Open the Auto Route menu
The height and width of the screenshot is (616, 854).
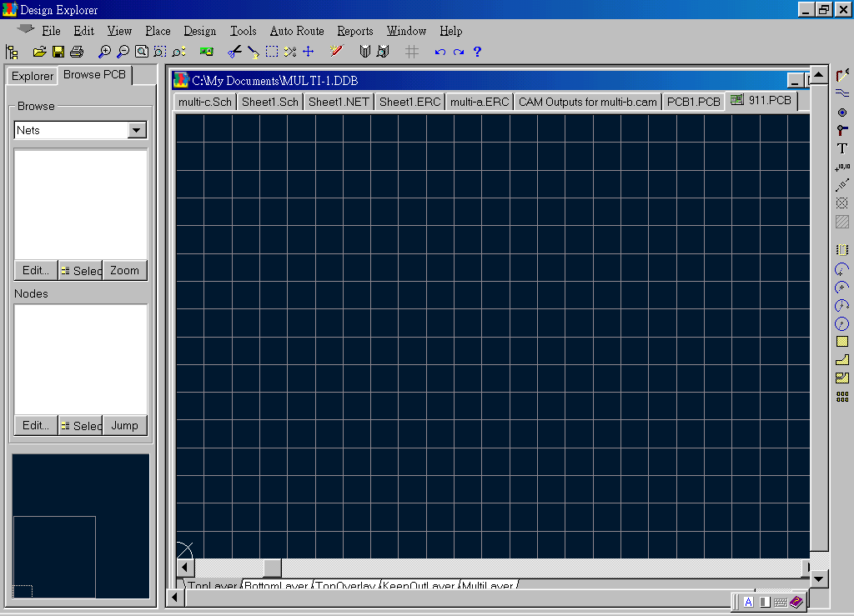[x=296, y=31]
